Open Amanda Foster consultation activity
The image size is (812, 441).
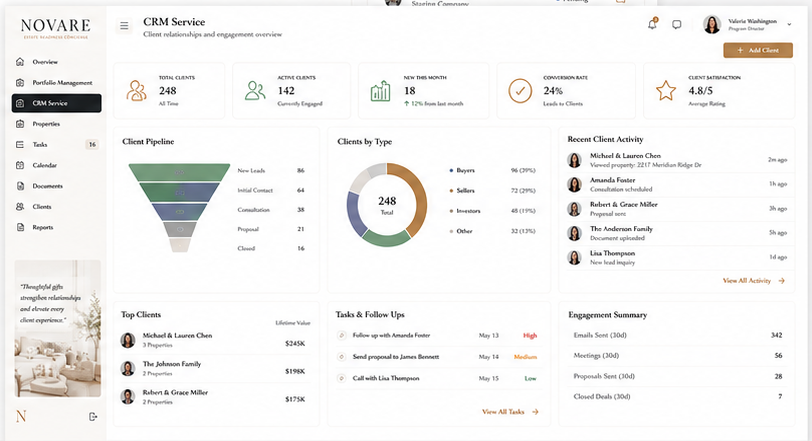pos(677,184)
